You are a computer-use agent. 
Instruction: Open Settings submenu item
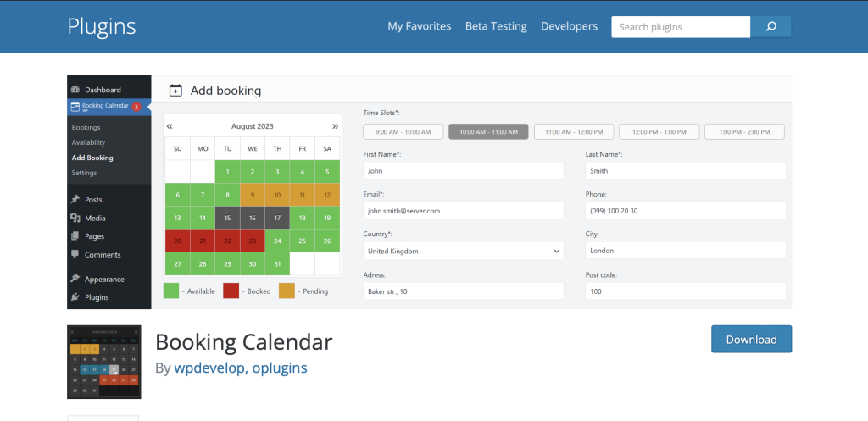click(x=84, y=173)
